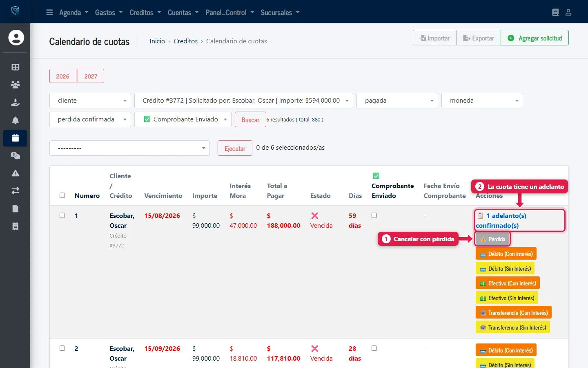Image resolution: width=588 pixels, height=368 pixels.
Task: Tick Comprobante Enviado checkbox for cuota 2
Action: coord(374,348)
